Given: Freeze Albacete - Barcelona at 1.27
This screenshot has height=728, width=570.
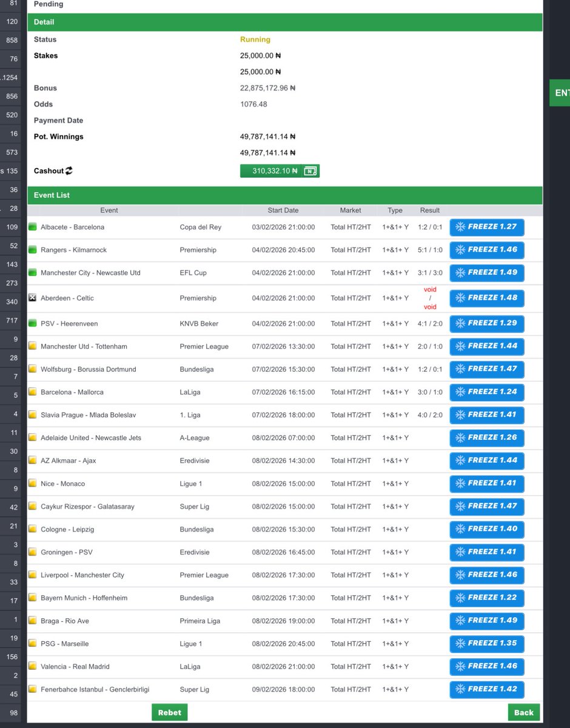Looking at the screenshot, I should [x=487, y=227].
